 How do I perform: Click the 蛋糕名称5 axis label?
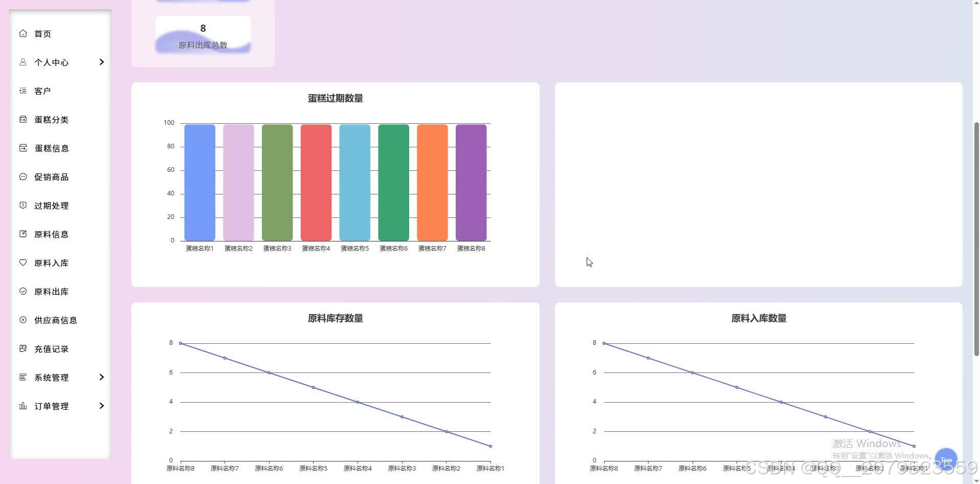(x=355, y=249)
